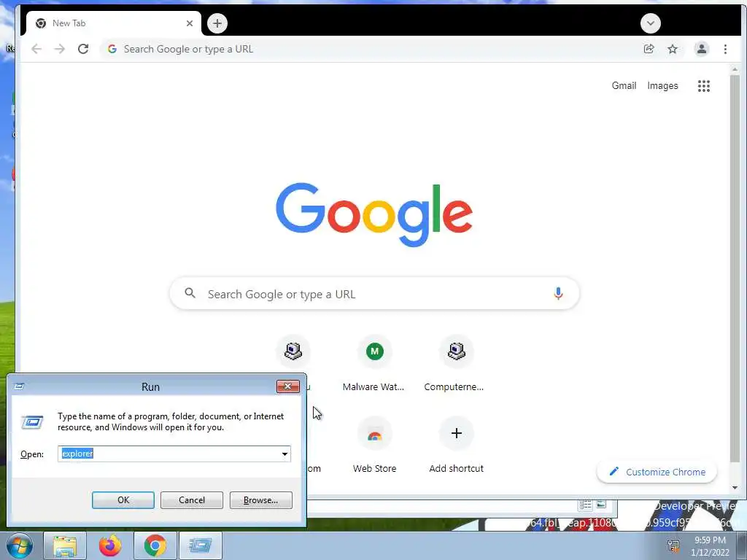The image size is (747, 560).
Task: Click the Google icon in address bar
Action: [x=112, y=49]
